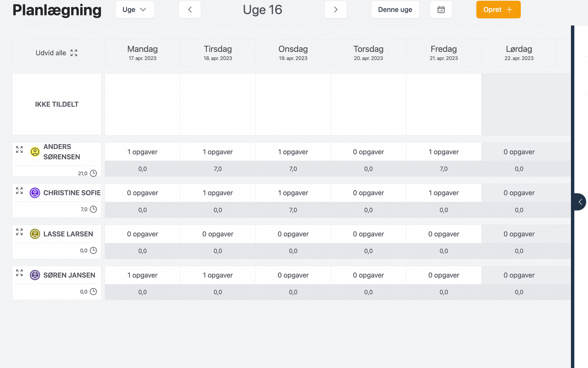Click the orange Opret button
The width and height of the screenshot is (588, 368).
(x=498, y=10)
